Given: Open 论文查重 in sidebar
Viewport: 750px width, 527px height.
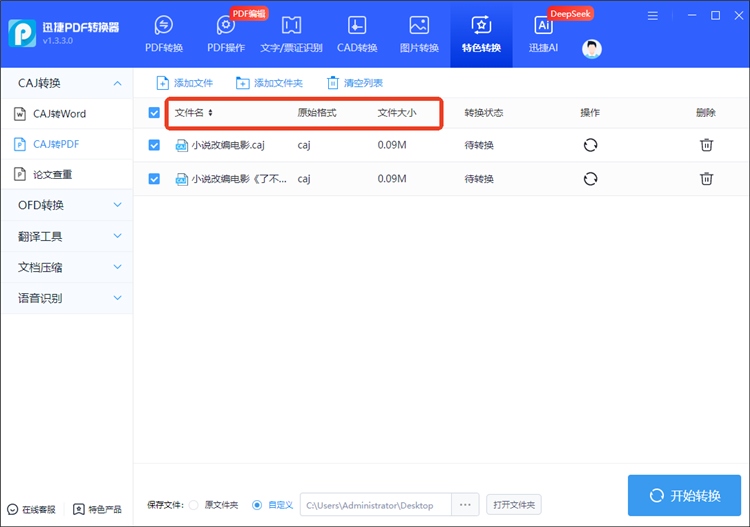Looking at the screenshot, I should 67,174.
